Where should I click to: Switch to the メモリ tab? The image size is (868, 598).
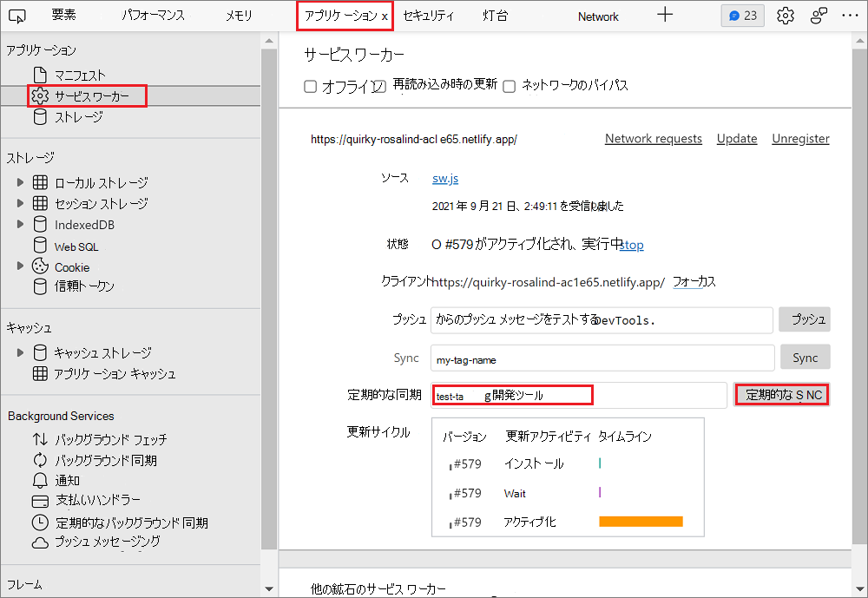point(239,16)
